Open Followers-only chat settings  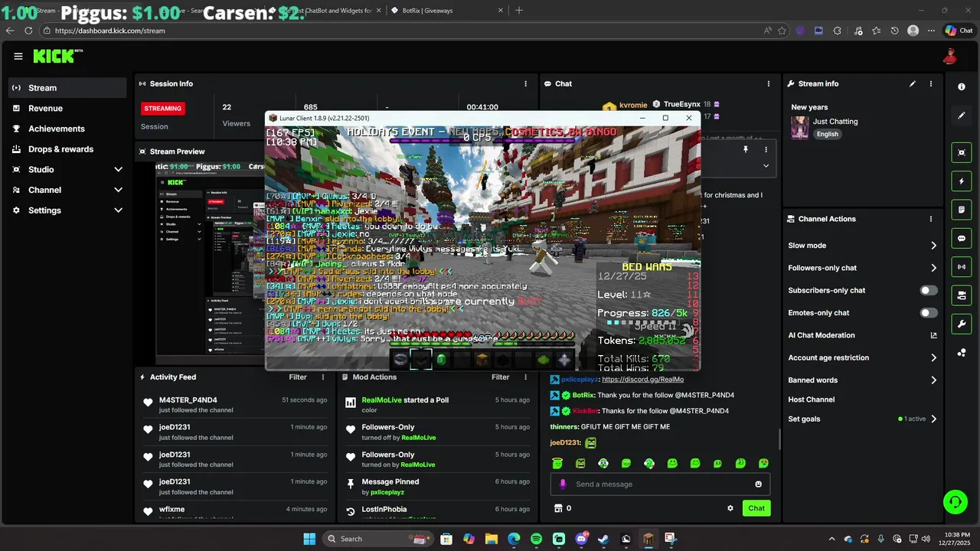(863, 268)
